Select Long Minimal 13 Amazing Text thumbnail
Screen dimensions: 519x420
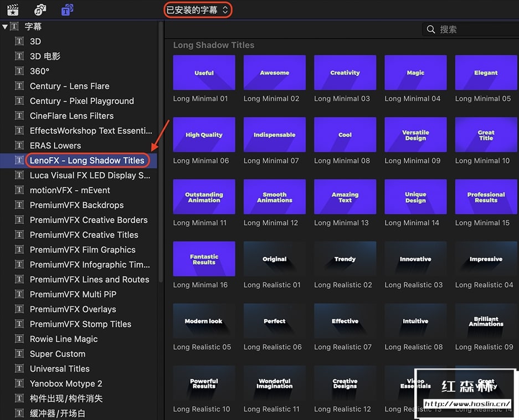tap(345, 197)
